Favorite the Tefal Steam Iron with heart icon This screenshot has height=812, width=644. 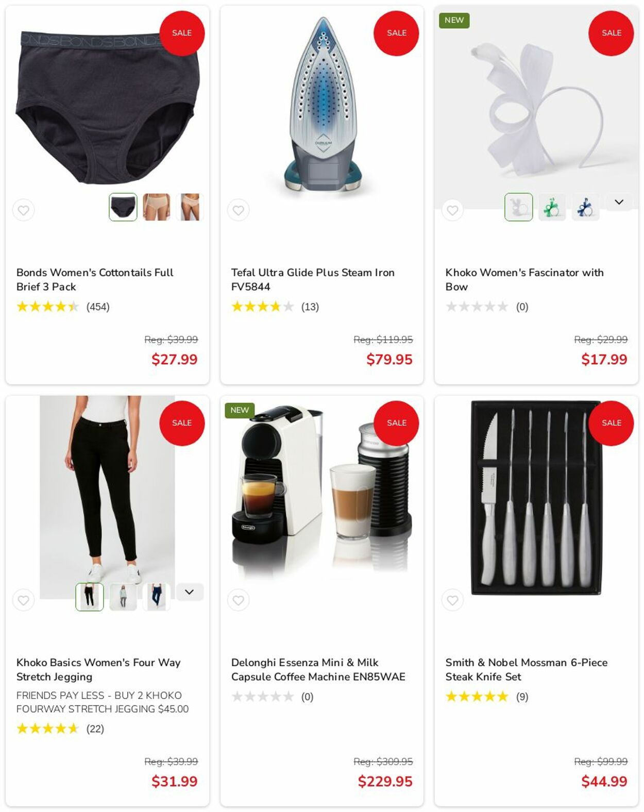(x=238, y=210)
